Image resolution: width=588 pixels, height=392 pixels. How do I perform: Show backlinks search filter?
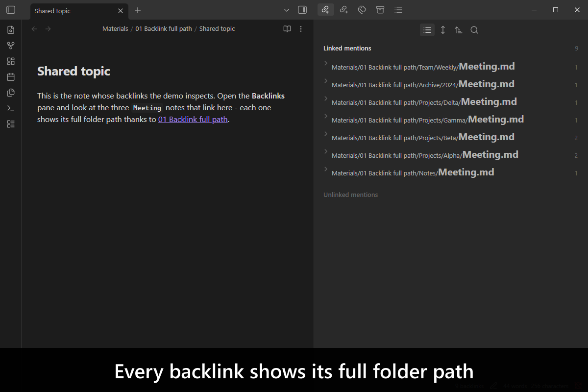click(x=474, y=30)
